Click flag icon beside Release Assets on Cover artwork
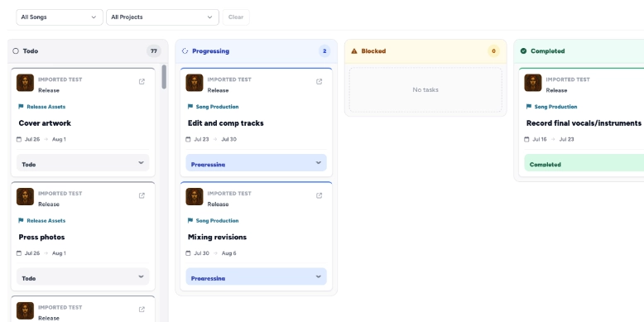The height and width of the screenshot is (322, 644). click(21, 107)
